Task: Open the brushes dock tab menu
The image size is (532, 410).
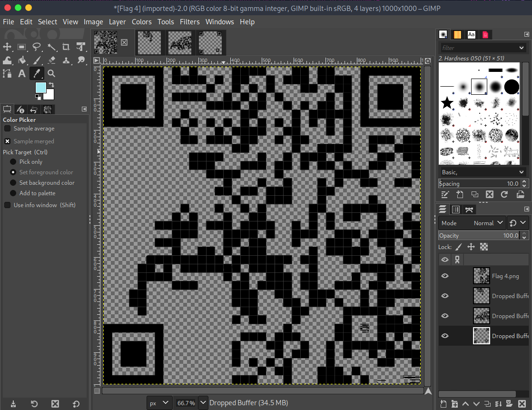Action: click(527, 34)
